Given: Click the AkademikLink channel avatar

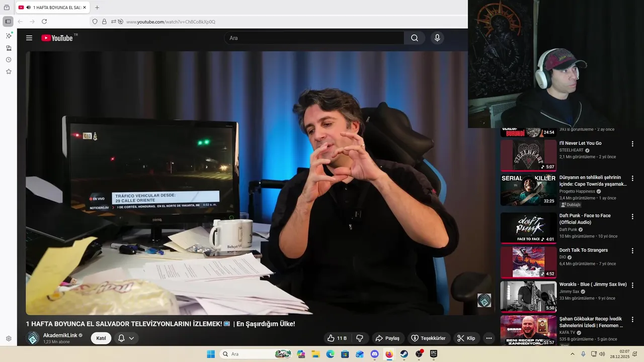Looking at the screenshot, I should pyautogui.click(x=33, y=338).
